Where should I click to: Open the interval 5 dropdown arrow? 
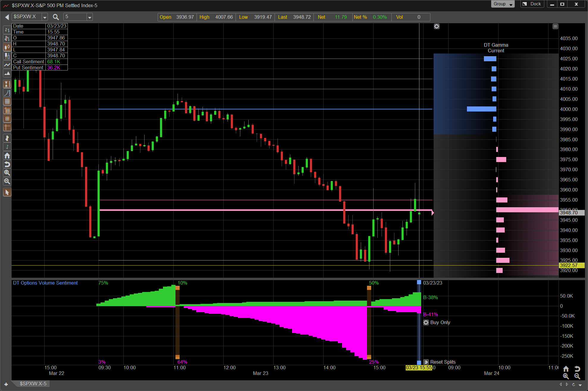click(89, 17)
